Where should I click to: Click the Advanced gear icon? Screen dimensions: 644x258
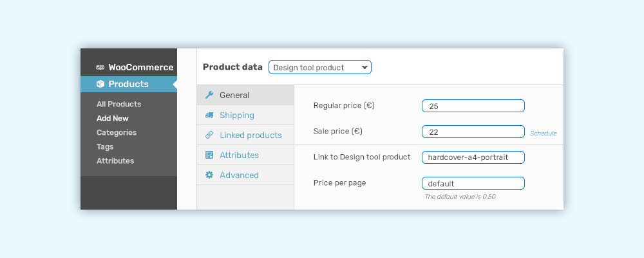tap(209, 175)
